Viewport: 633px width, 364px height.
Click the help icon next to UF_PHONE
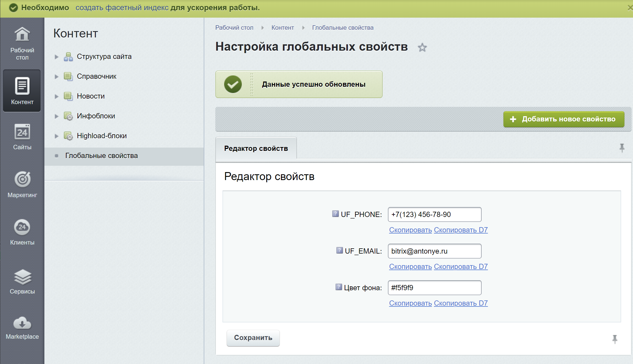click(335, 214)
